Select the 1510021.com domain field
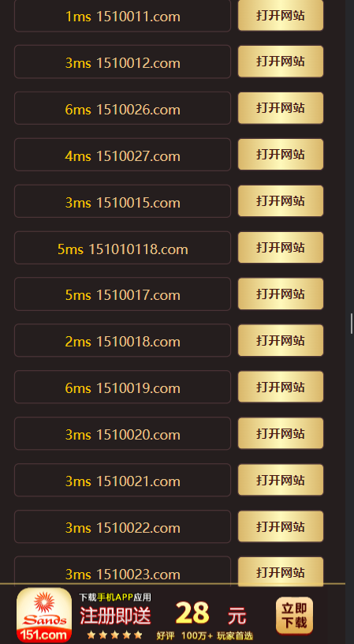The height and width of the screenshot is (644, 354). point(122,480)
